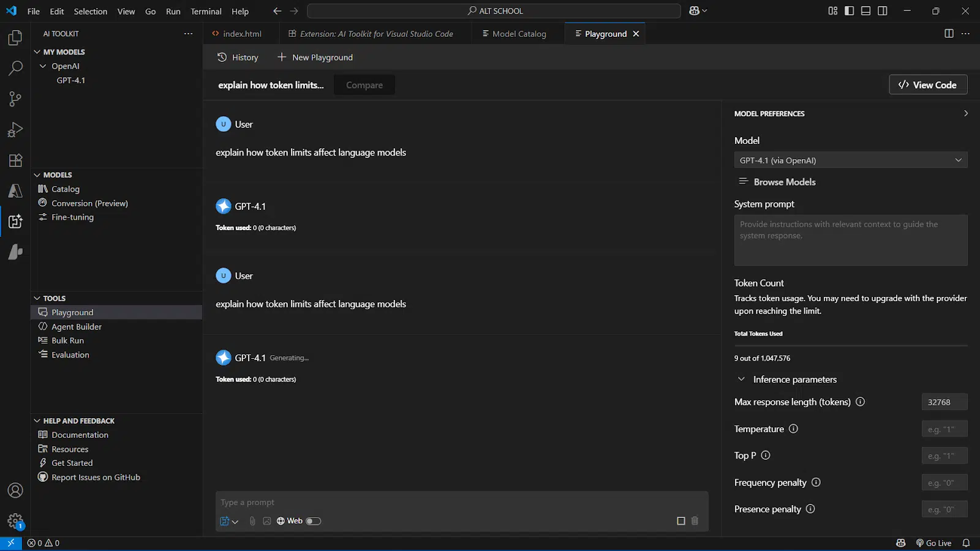980x551 pixels.
Task: Open editor more actions menu
Action: tap(966, 34)
